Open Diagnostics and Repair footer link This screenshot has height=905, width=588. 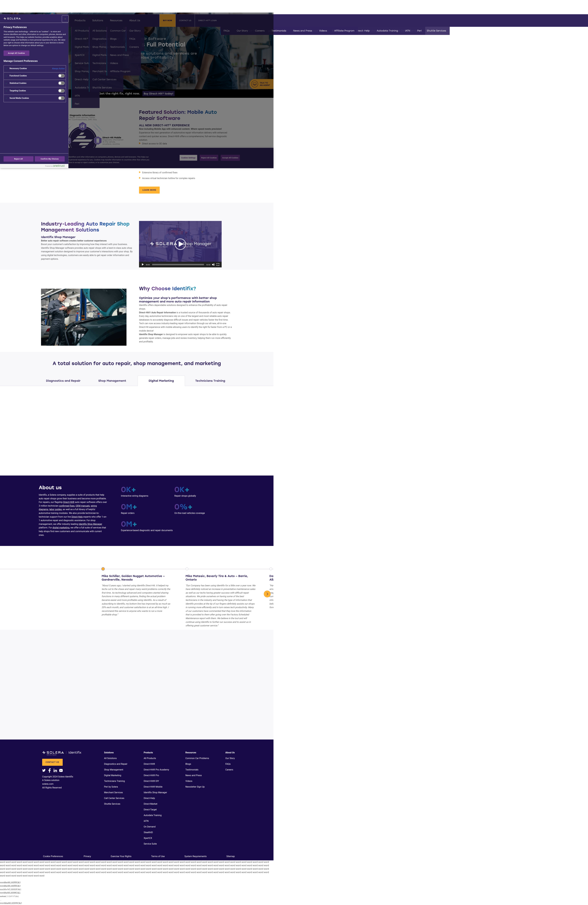coord(116,764)
